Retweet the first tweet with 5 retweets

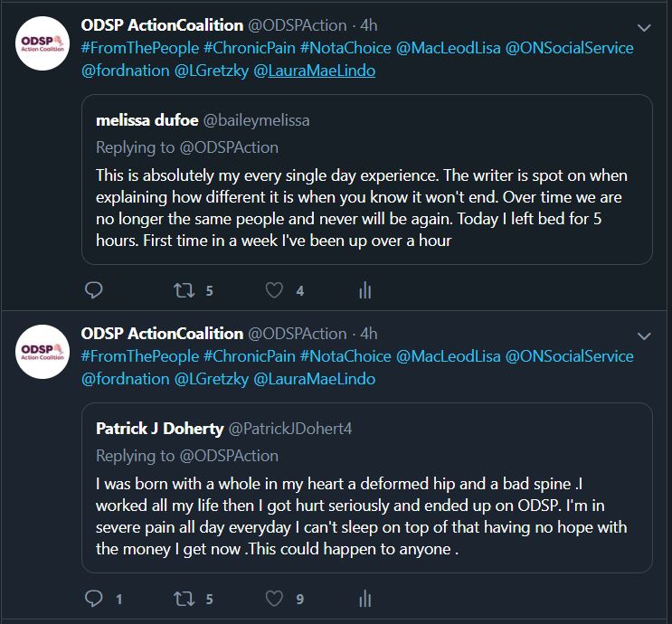(184, 290)
